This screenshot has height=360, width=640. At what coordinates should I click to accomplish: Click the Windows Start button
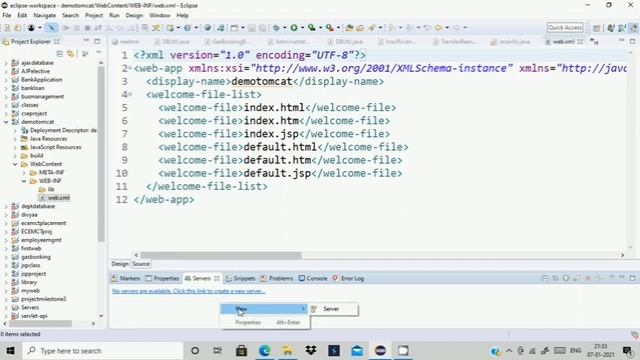pyautogui.click(x=11, y=351)
